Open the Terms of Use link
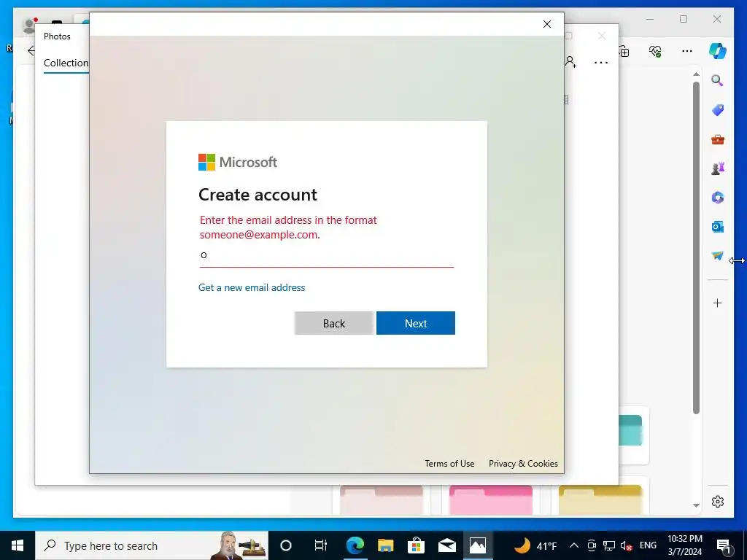 449,463
